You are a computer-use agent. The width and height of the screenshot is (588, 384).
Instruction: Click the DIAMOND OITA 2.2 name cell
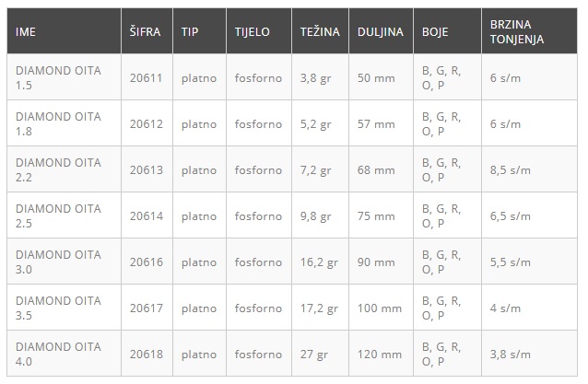[58, 169]
